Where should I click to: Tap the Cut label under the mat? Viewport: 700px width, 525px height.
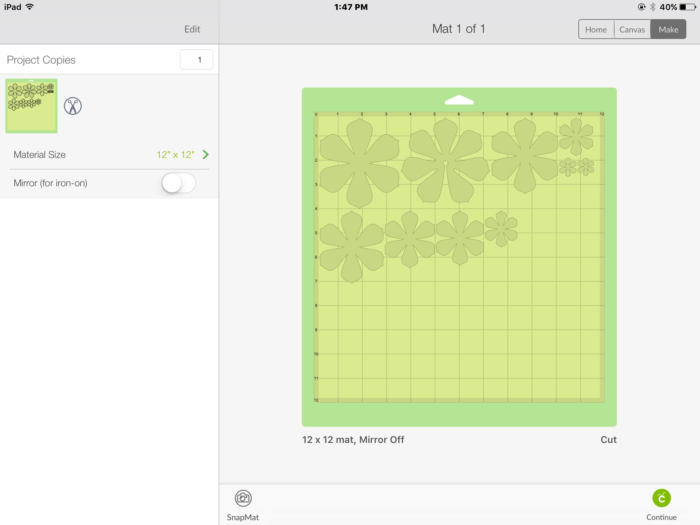pyautogui.click(x=608, y=440)
